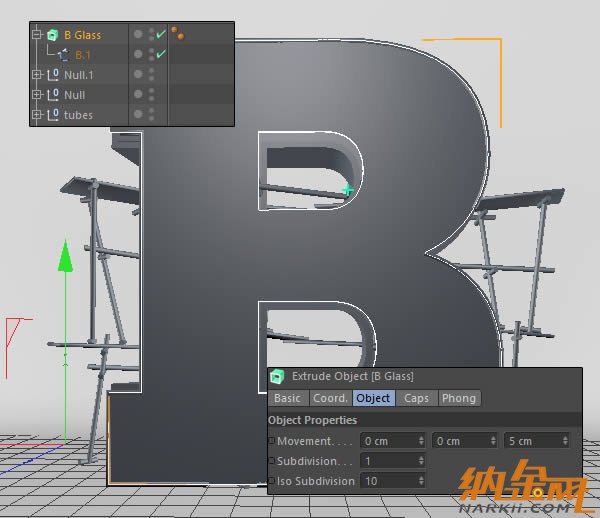
Task: Toggle B.1 visibility dots
Action: (152, 54)
